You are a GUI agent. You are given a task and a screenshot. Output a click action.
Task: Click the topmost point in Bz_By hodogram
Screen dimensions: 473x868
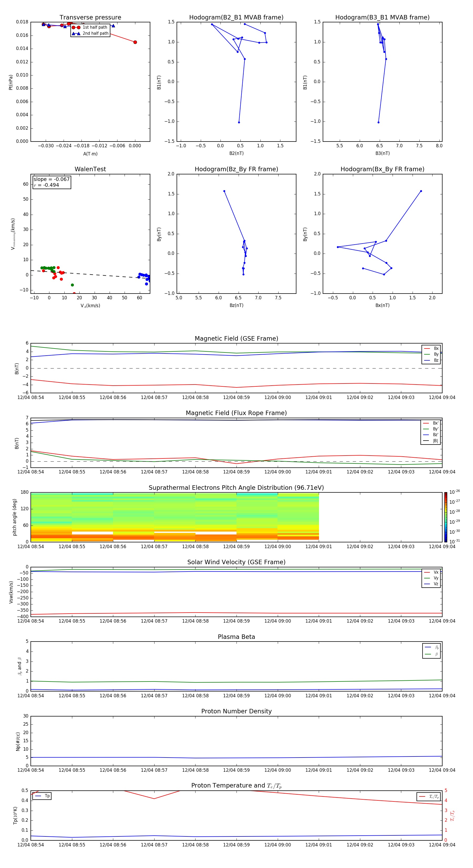[224, 191]
